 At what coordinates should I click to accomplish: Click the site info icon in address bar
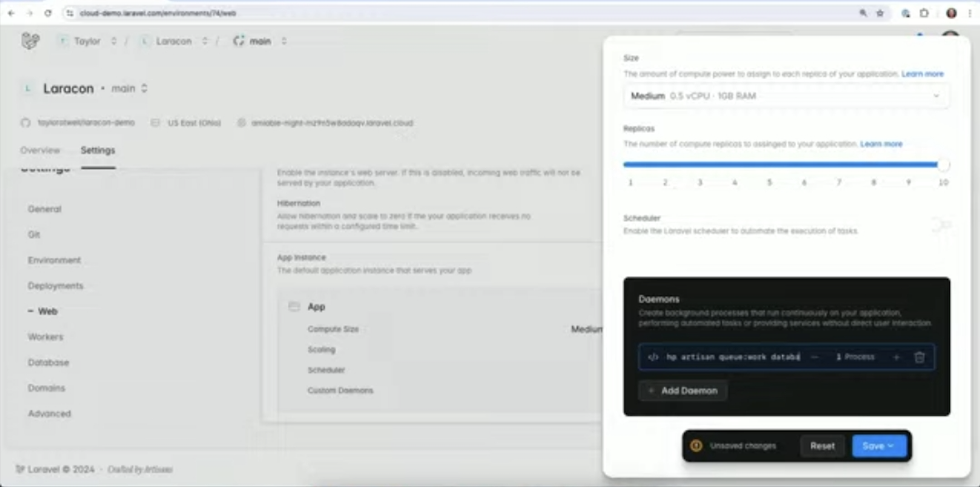[x=70, y=13]
